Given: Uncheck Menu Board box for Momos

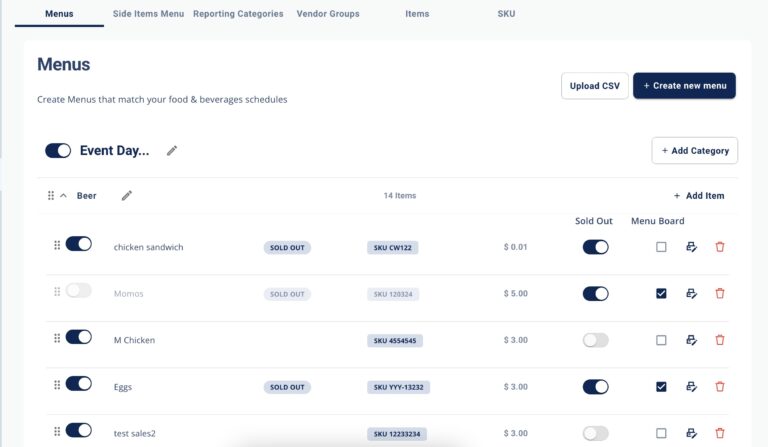Looking at the screenshot, I should 661,293.
